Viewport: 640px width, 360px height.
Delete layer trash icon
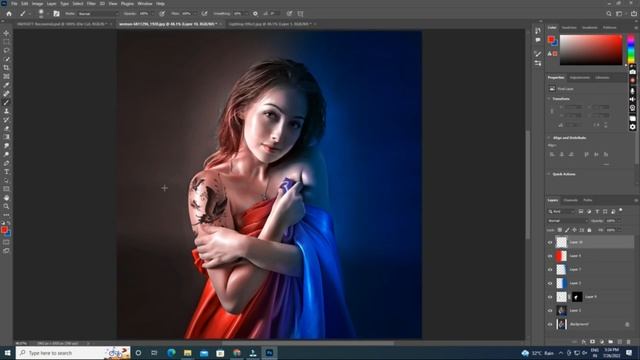coord(629,342)
